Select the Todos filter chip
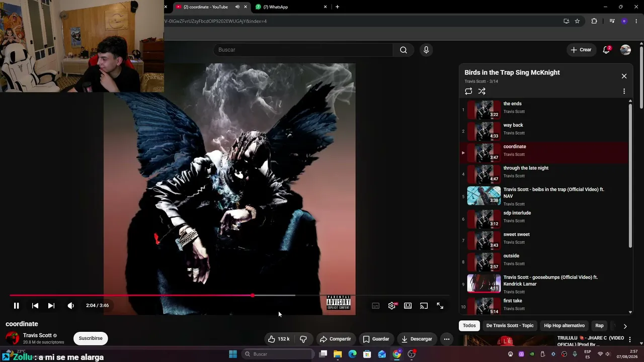This screenshot has height=362, width=644. [x=469, y=326]
